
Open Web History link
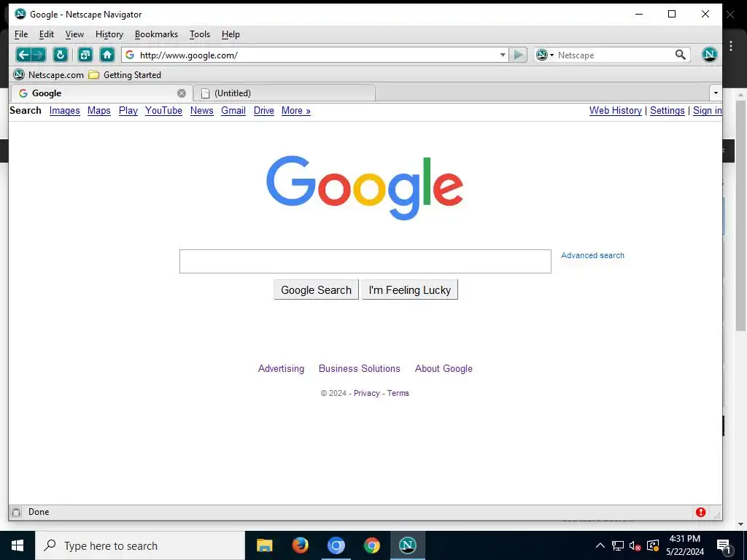[x=616, y=111]
